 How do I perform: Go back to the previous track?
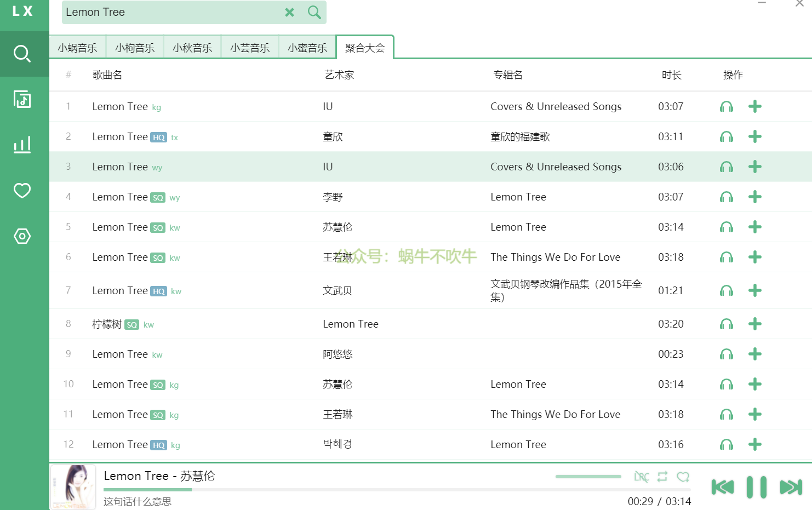(x=722, y=487)
